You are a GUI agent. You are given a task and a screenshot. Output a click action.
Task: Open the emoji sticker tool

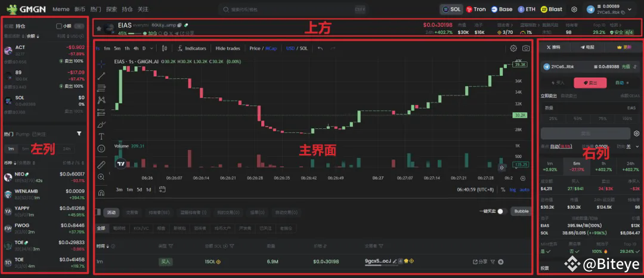point(101,149)
